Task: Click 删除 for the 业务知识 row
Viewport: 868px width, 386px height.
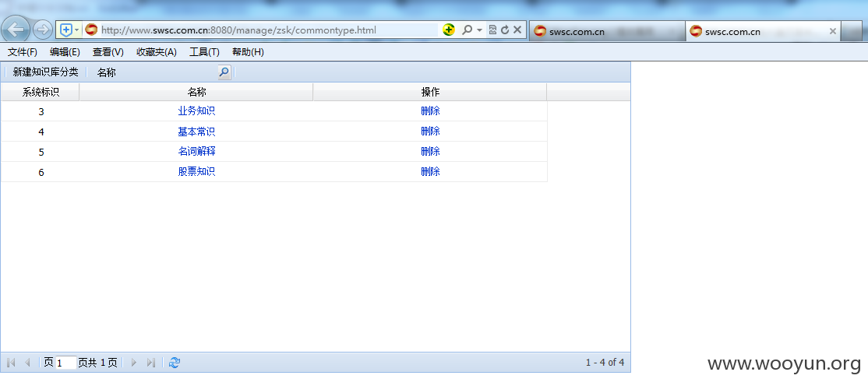Action: point(430,111)
